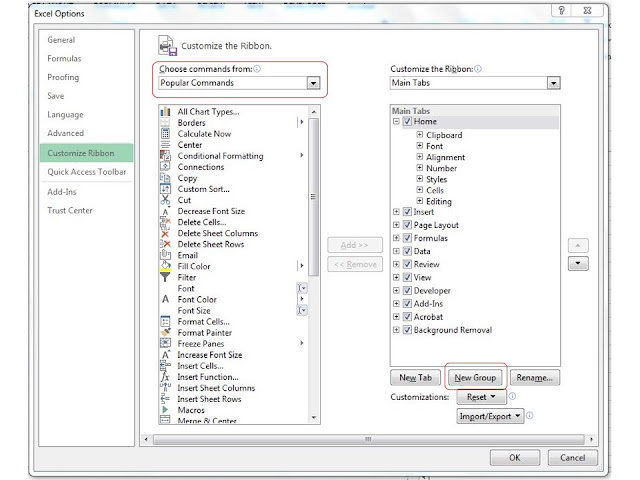Click the Cancel button
The height and width of the screenshot is (480, 640).
pyautogui.click(x=573, y=458)
